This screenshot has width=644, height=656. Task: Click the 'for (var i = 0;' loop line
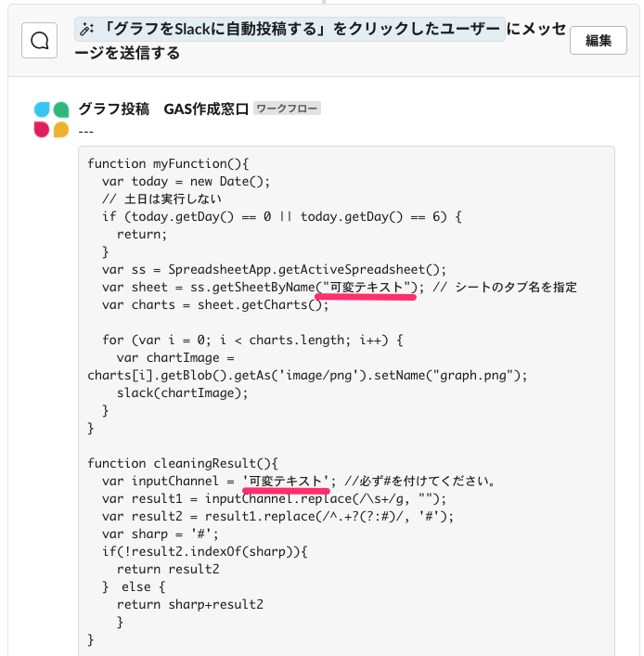[252, 341]
